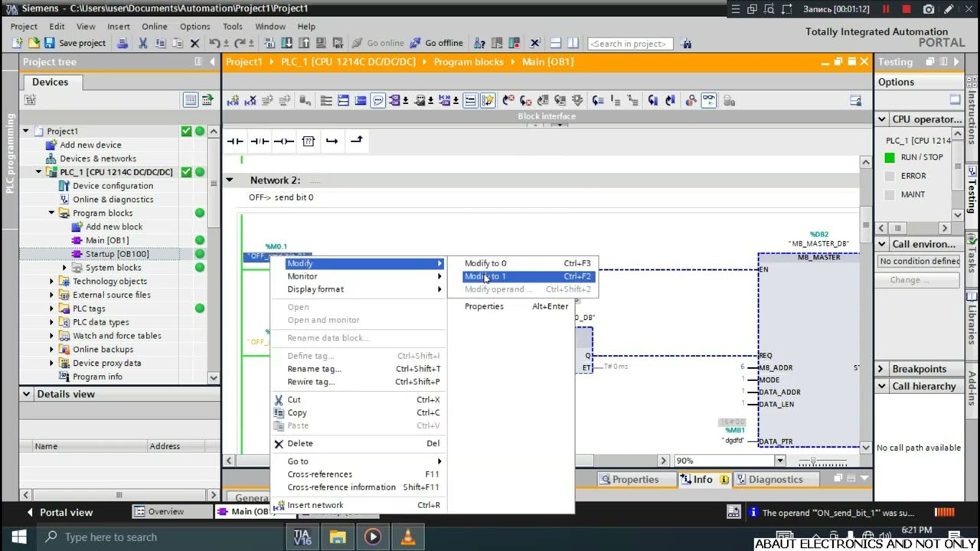Viewport: 980px width, 551px height.
Task: Click the Split editor vertically icon
Action: click(x=573, y=44)
